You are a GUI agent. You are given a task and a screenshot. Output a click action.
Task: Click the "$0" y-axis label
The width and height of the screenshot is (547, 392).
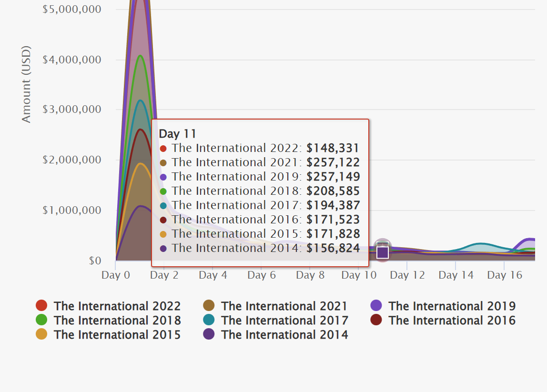pyautogui.click(x=95, y=261)
